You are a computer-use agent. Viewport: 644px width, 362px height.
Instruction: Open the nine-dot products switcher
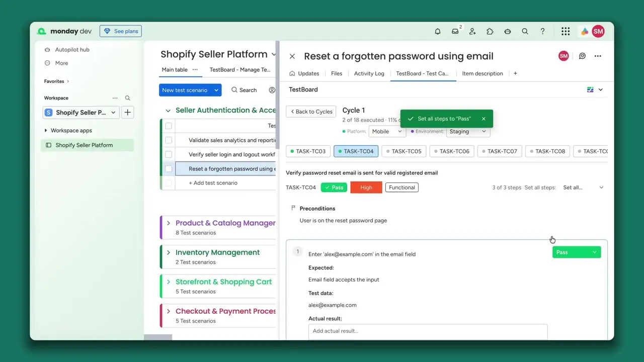click(x=566, y=31)
